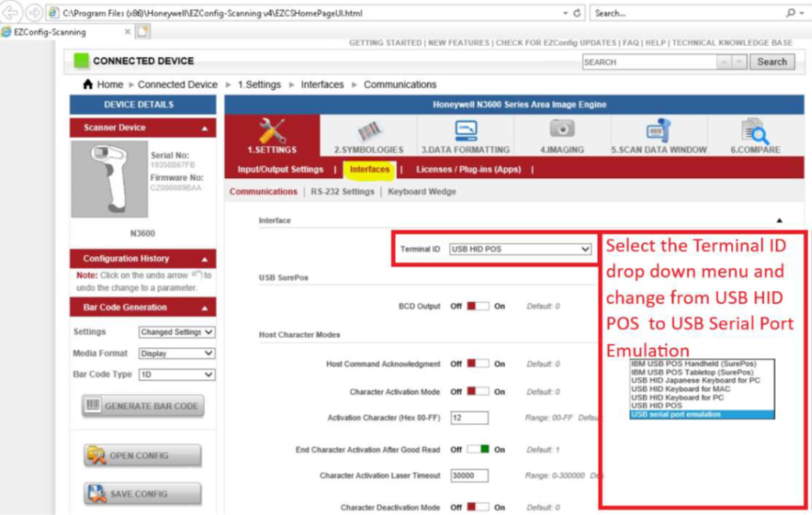This screenshot has width=812, height=515.
Task: Click the browser address bar
Action: (305, 13)
